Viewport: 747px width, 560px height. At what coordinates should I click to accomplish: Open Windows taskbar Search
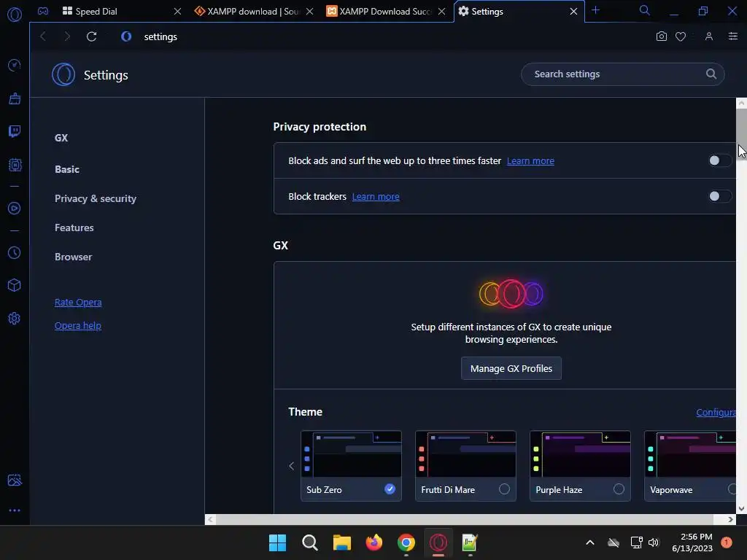(309, 542)
